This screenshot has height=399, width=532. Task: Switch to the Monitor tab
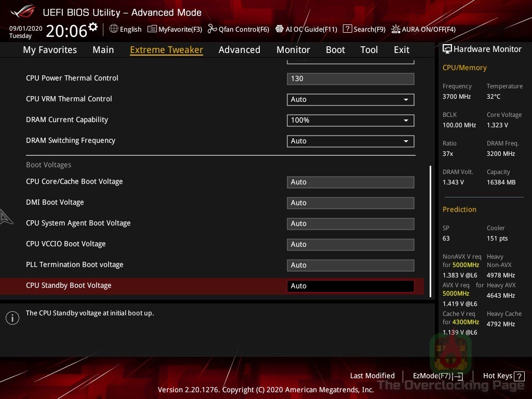(293, 49)
